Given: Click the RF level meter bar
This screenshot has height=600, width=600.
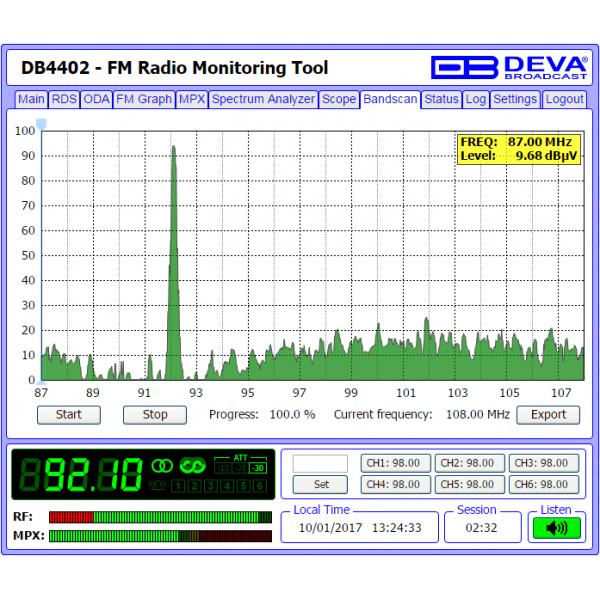Looking at the screenshot, I should point(160,517).
